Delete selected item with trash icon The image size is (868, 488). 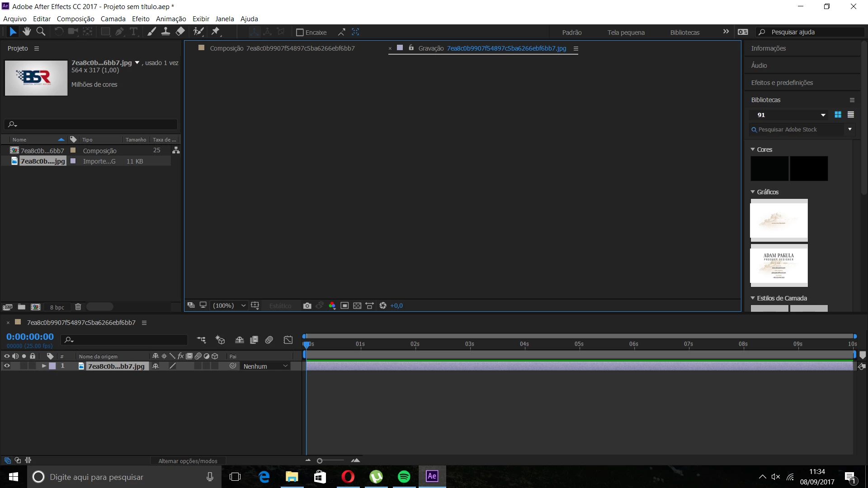(78, 307)
